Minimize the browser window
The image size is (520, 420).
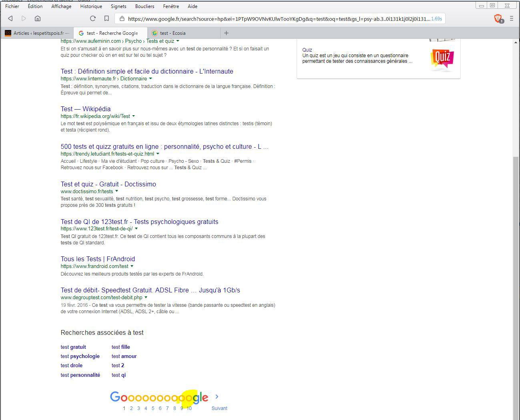tap(482, 6)
